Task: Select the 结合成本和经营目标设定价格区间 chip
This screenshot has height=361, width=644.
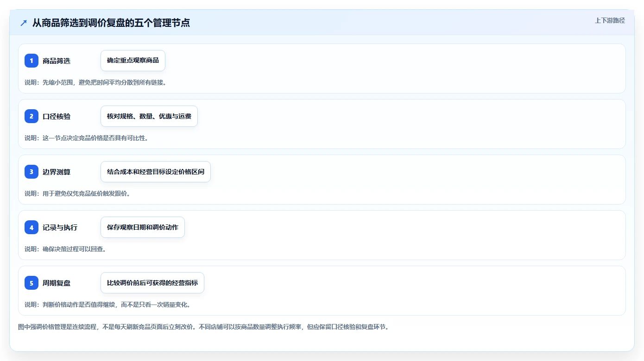Action: click(156, 172)
